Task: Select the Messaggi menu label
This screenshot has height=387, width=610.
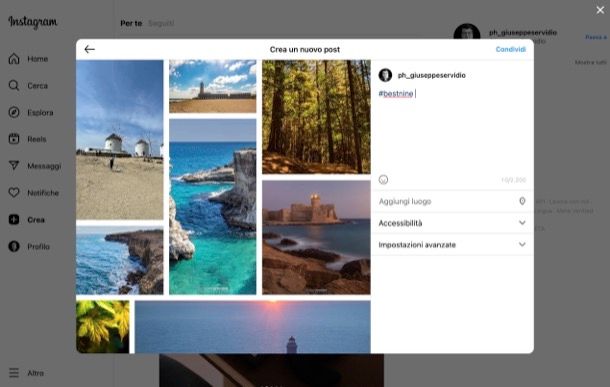Action: tap(44, 166)
